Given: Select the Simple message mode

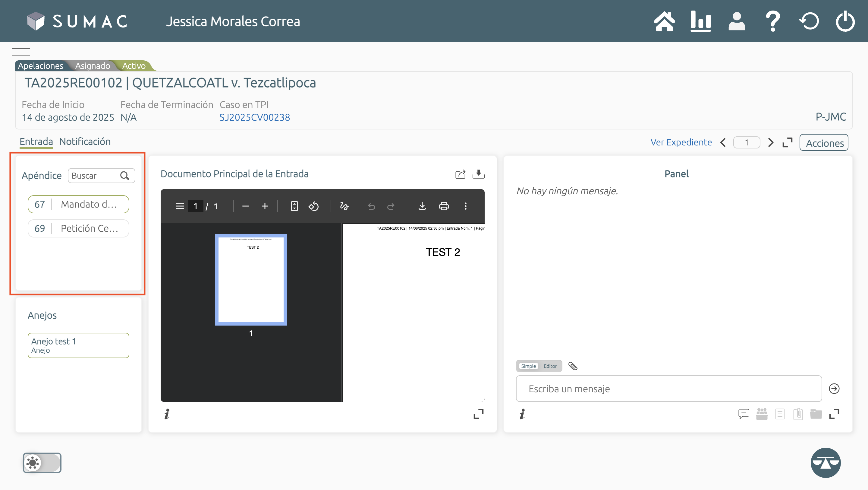Looking at the screenshot, I should (528, 366).
